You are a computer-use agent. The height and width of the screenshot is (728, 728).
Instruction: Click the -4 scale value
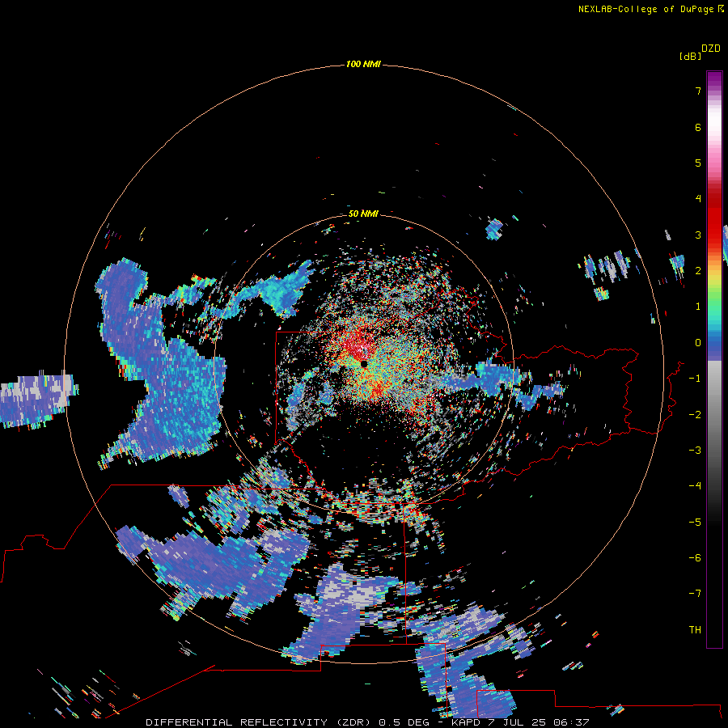[x=695, y=486]
